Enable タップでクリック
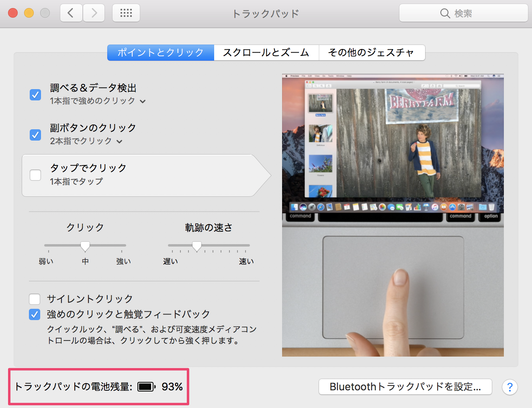Screen dimensions: 532x408 (35, 175)
